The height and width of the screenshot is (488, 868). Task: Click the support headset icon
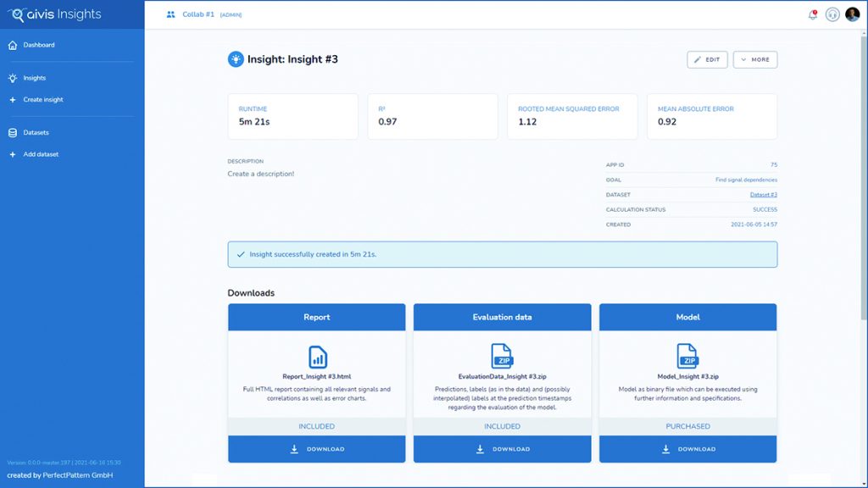[832, 14]
